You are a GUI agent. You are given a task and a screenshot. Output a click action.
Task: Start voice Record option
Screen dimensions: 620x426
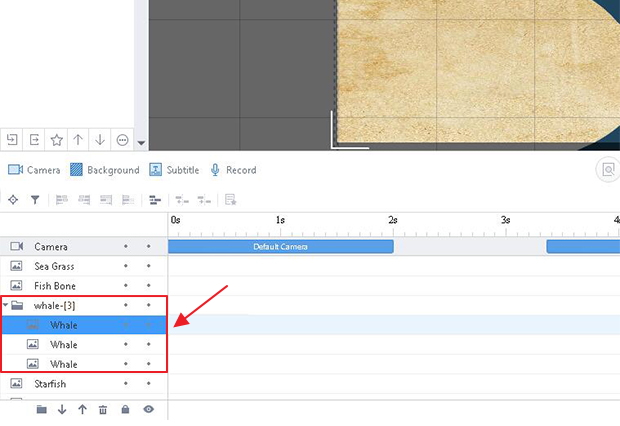coord(233,170)
